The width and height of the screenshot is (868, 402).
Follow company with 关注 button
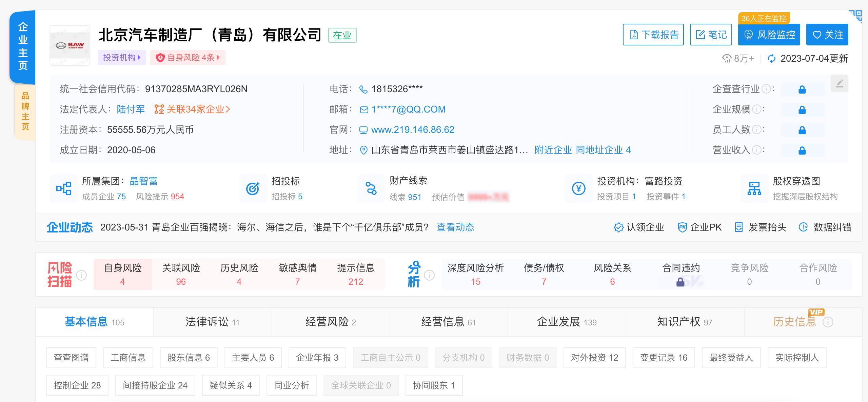point(827,35)
